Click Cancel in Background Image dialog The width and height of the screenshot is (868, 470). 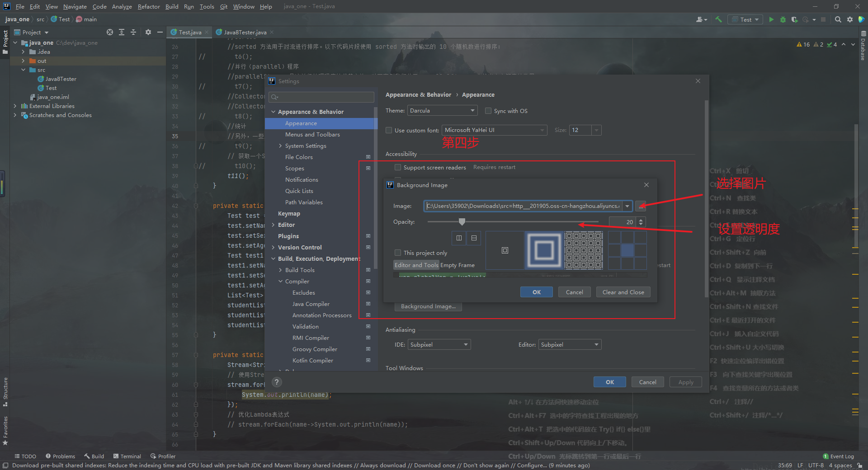[575, 292]
